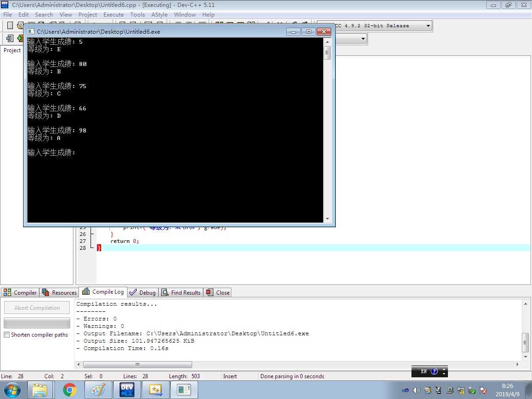
Task: Toggle Shorten compiler paths checkbox
Action: coord(6,334)
